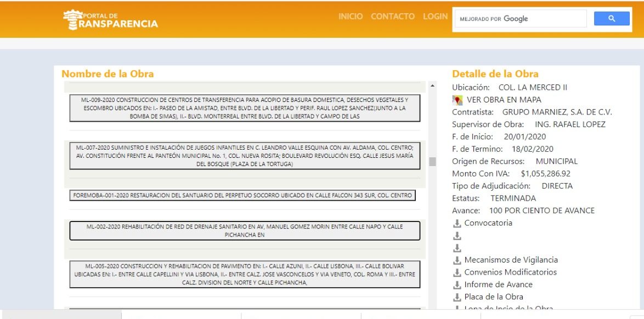Click the Detalle de la Obra heading
Viewport: 644px width, 319px height.
coord(495,74)
